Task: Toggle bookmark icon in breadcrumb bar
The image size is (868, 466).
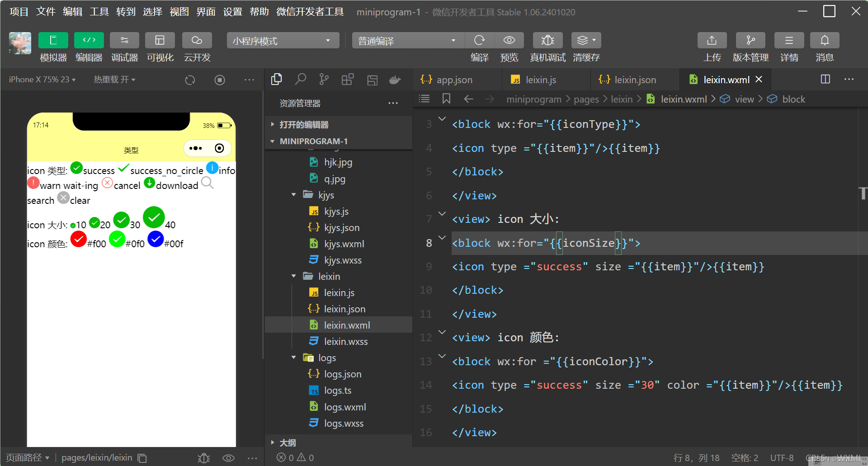Action: 446,99
